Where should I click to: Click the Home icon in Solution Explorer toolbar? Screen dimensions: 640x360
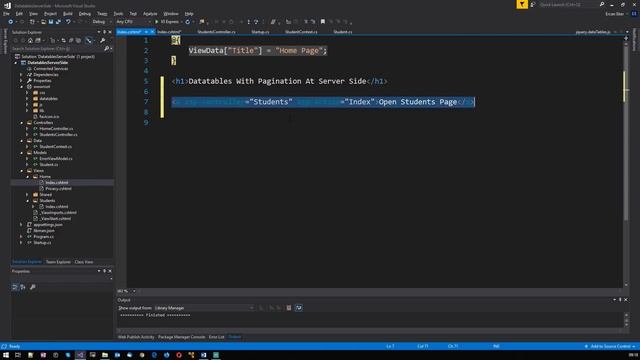pos(30,40)
